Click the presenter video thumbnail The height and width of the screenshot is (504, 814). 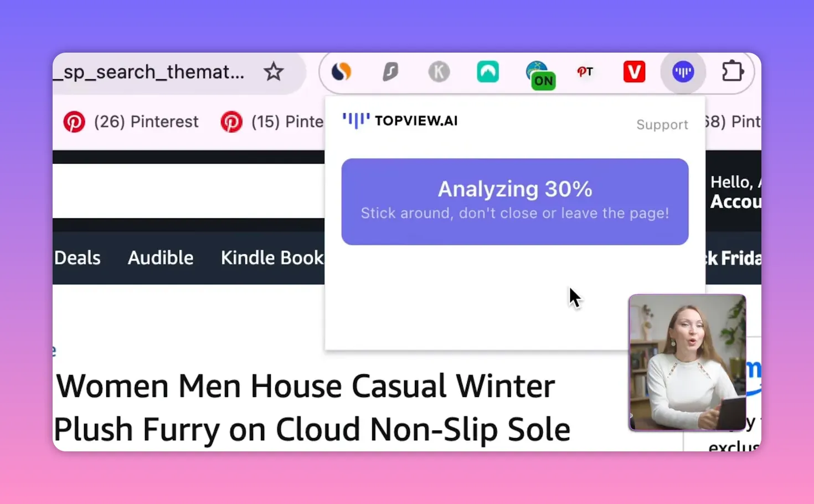687,362
